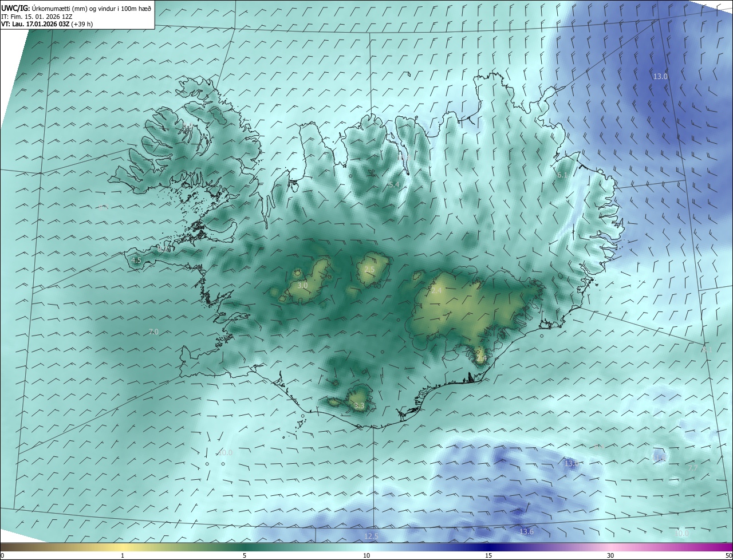Click the 6.1 value label on the map
This screenshot has height=560, width=733.
pyautogui.click(x=562, y=175)
